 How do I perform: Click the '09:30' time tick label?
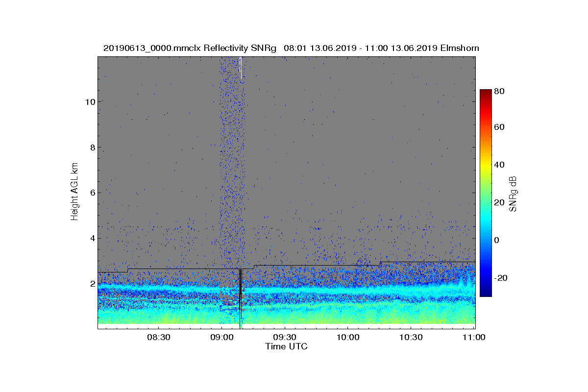(284, 337)
